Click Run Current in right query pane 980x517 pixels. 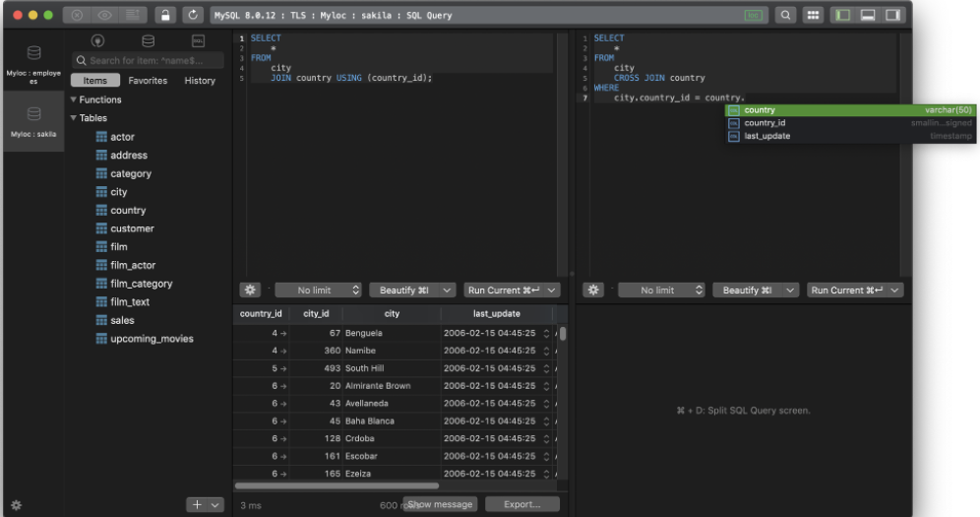[x=847, y=291]
